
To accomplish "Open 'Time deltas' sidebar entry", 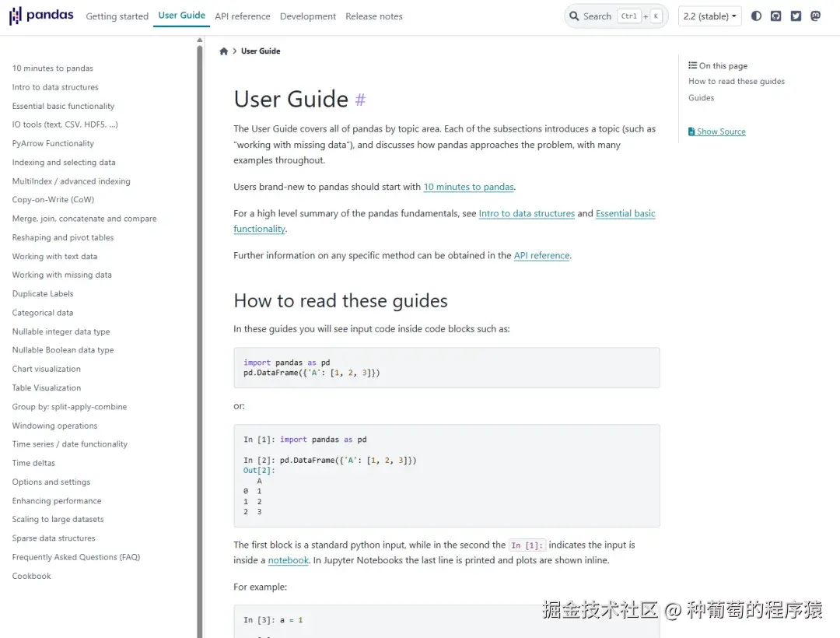I will tap(33, 463).
